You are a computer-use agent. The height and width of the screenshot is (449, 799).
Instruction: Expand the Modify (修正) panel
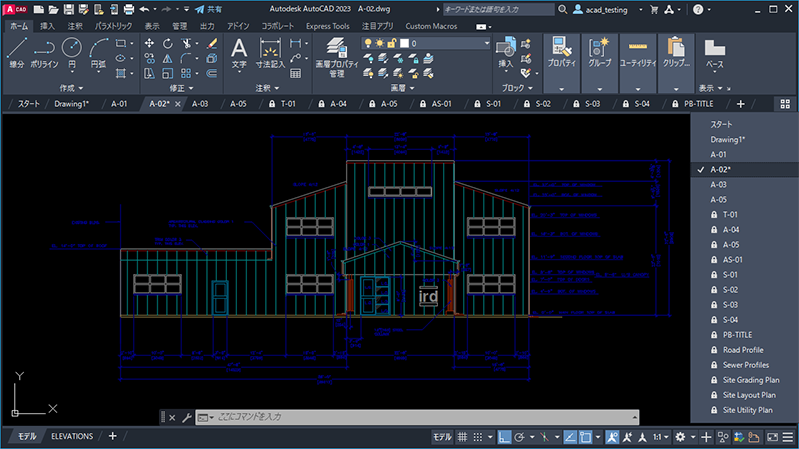(181, 88)
